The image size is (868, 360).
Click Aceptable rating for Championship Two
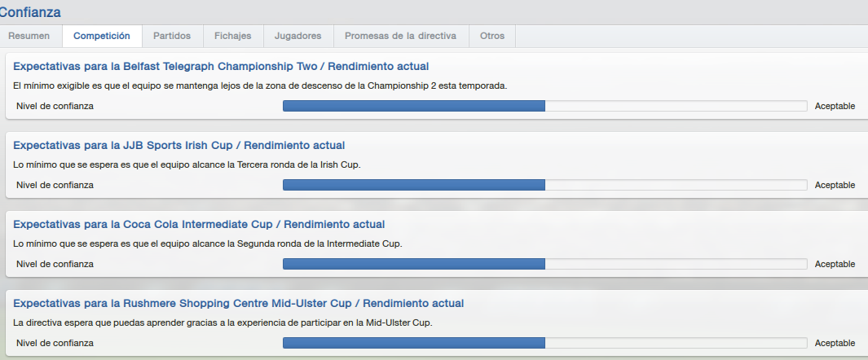click(x=835, y=106)
